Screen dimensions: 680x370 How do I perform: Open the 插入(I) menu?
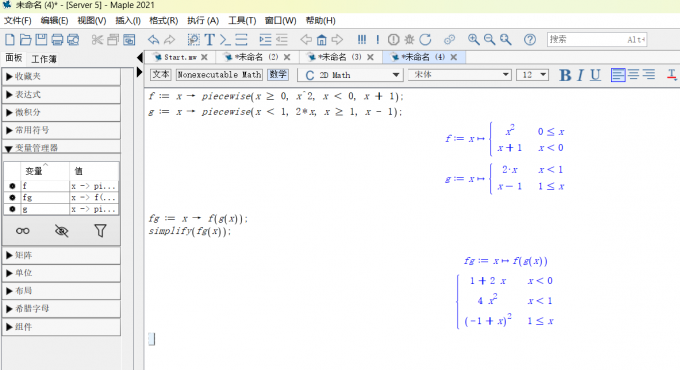(x=128, y=20)
